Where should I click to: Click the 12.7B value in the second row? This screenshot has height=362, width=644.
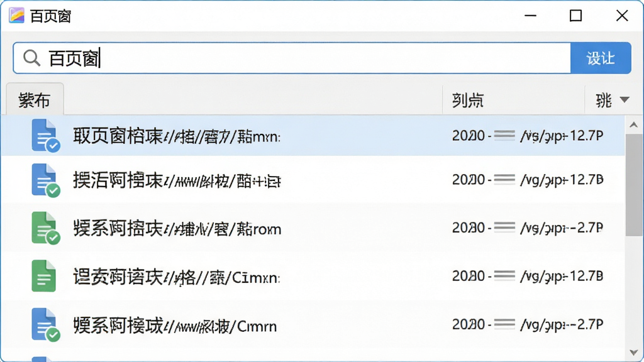pos(586,180)
